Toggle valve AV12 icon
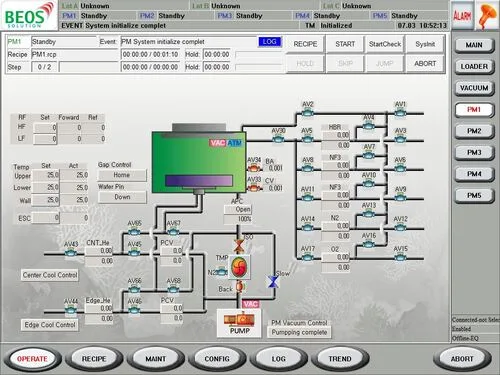This screenshot has width=500, height=375. click(x=400, y=228)
